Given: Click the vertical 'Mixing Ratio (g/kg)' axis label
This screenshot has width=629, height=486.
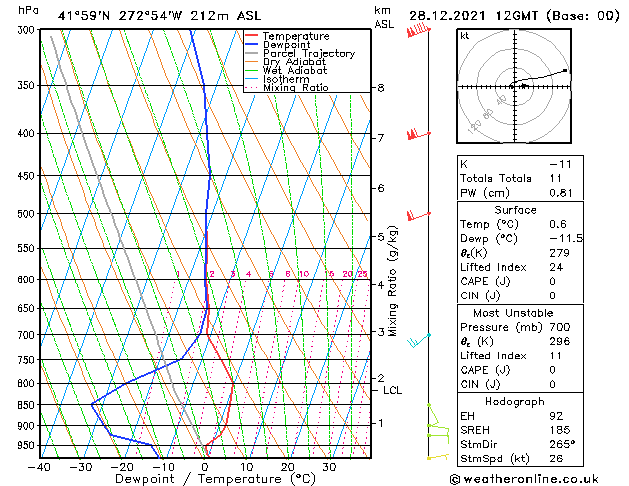Looking at the screenshot, I should pos(392,281).
